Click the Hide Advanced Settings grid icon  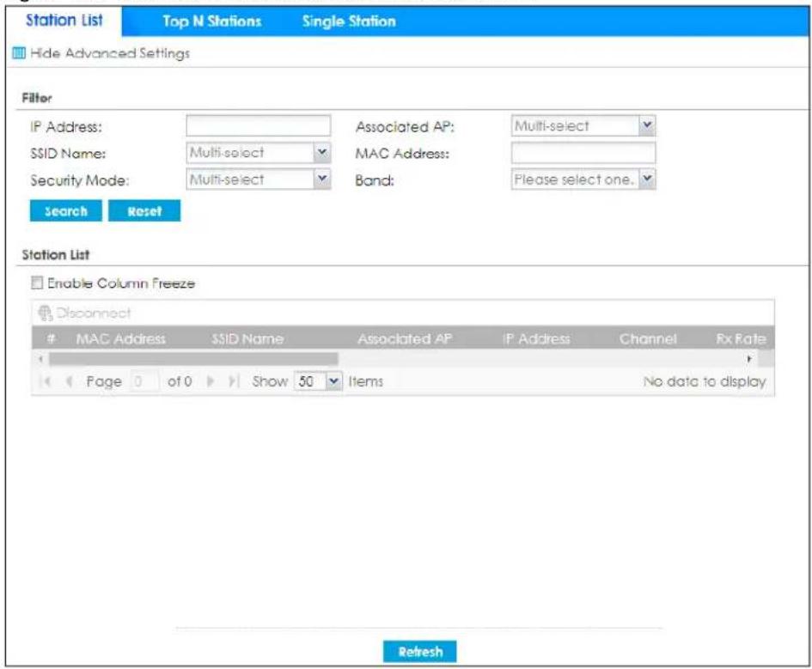click(x=19, y=52)
